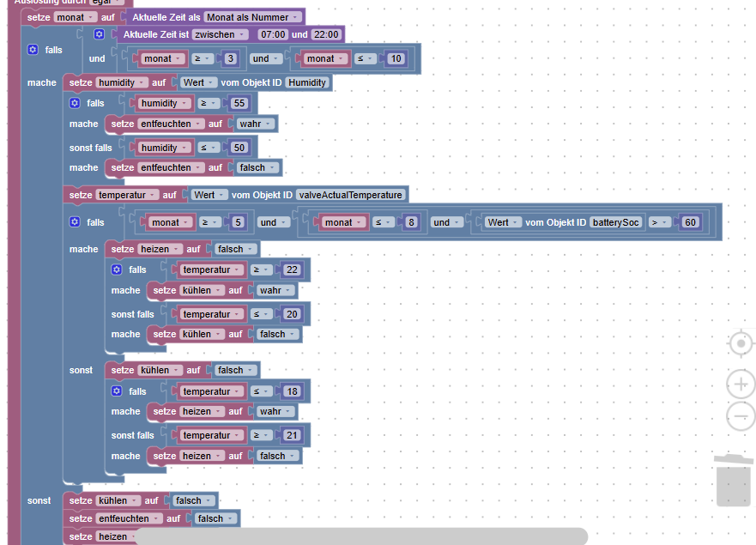Open wahr dropdown of setze kühlen
This screenshot has width=756, height=545.
(x=276, y=290)
